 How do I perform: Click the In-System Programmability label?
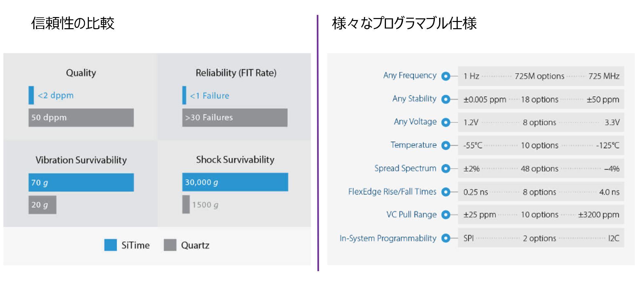point(388,238)
